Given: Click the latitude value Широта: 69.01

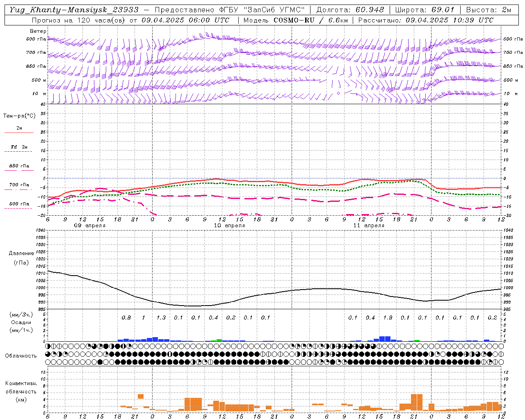Looking at the screenshot, I should pyautogui.click(x=425, y=10).
